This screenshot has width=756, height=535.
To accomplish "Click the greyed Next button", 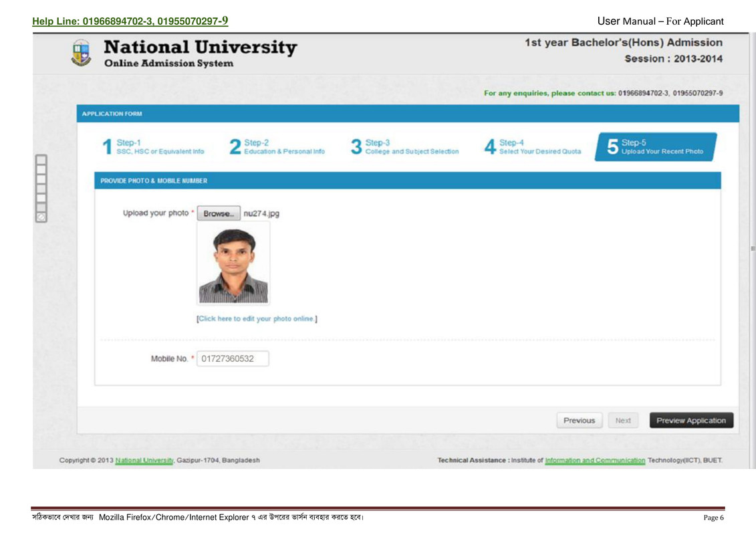I will [x=623, y=421].
